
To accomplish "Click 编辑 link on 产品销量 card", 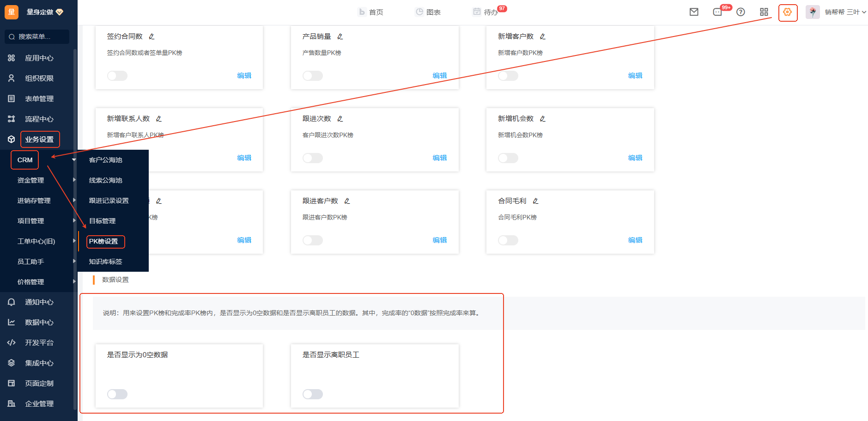I will [x=439, y=75].
